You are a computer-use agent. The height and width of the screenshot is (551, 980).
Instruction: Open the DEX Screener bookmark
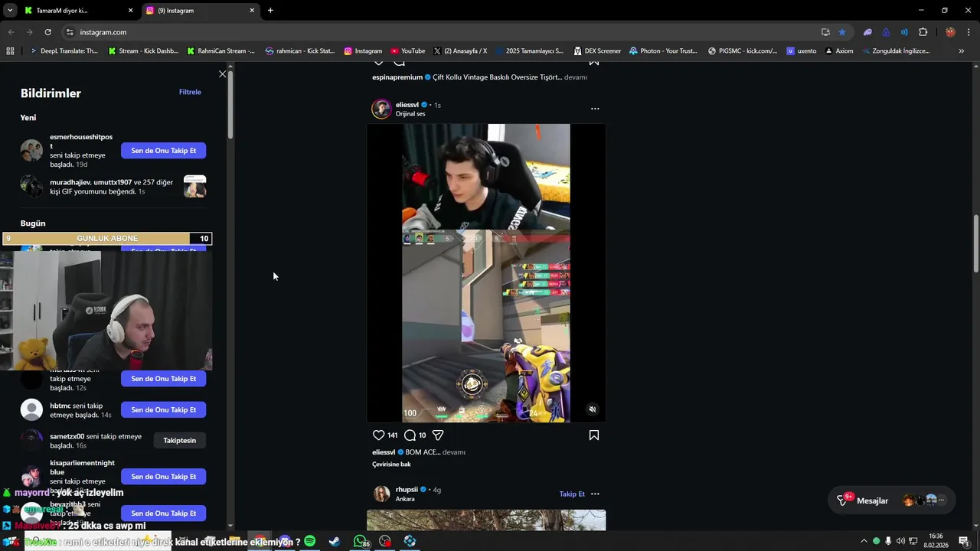pos(597,51)
